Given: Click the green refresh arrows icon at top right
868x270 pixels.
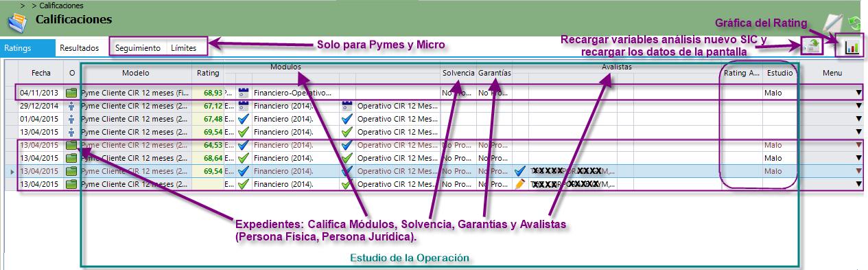Looking at the screenshot, I should click(x=854, y=23).
